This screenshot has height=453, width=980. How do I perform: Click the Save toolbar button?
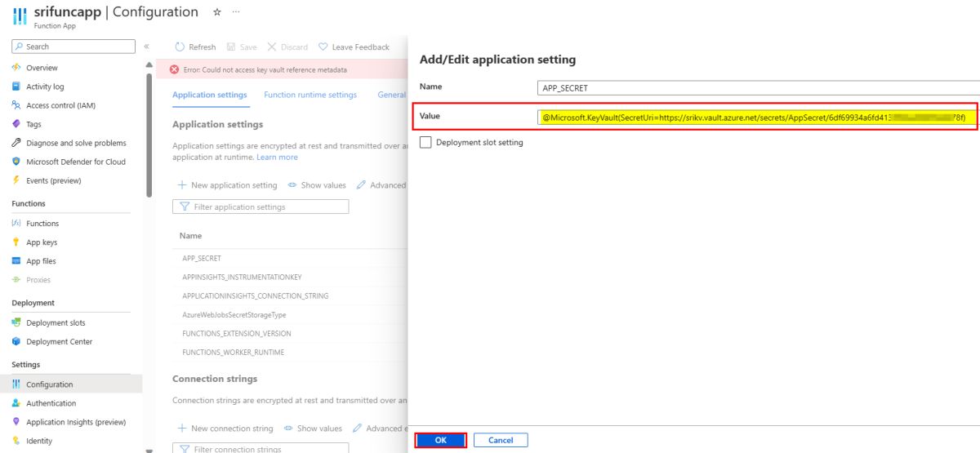(243, 47)
